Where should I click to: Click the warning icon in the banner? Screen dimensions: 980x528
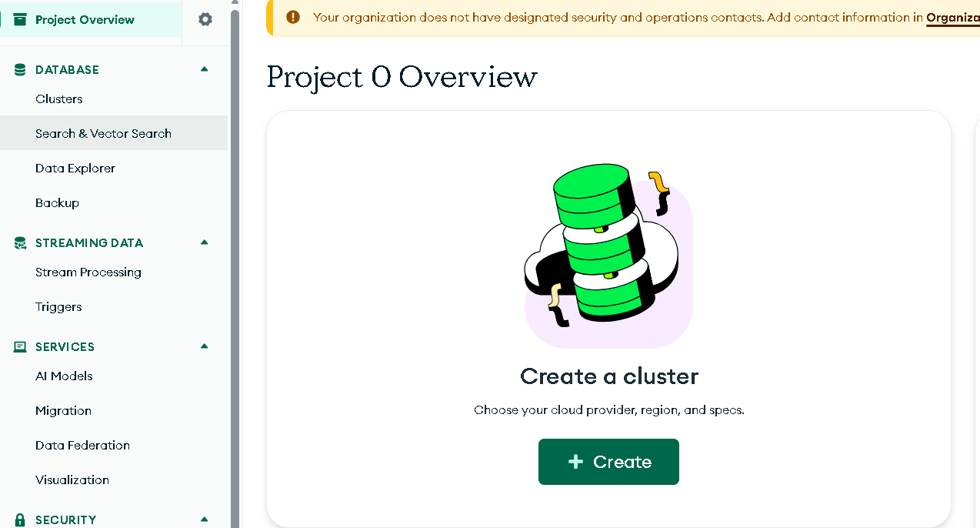pos(293,17)
